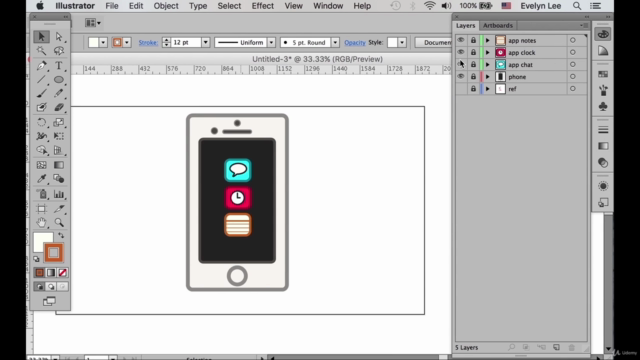The image size is (640, 360).
Task: Switch to the Layers tab
Action: click(x=465, y=25)
